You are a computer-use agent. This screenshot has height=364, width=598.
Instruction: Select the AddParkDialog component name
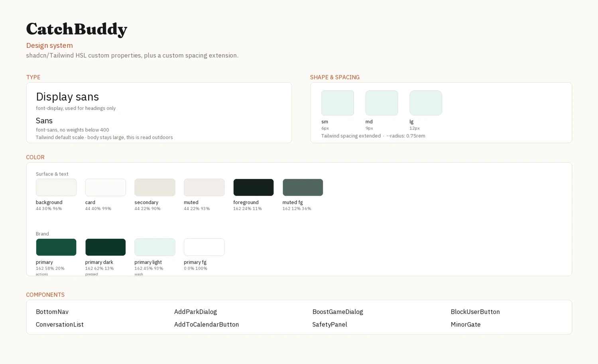[x=196, y=312]
